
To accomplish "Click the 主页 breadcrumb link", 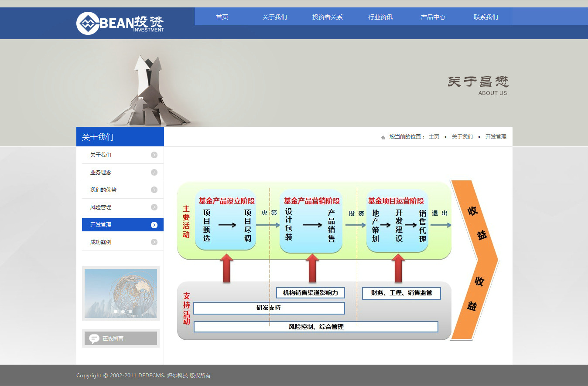I will click(434, 137).
